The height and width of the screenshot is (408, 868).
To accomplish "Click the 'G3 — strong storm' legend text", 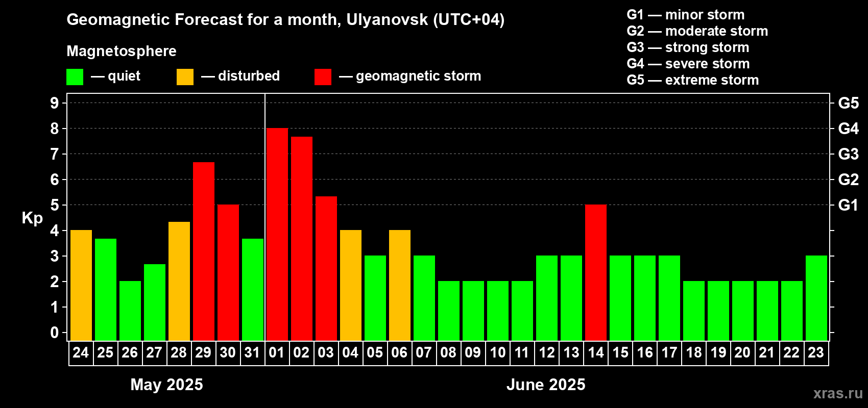I will click(688, 47).
